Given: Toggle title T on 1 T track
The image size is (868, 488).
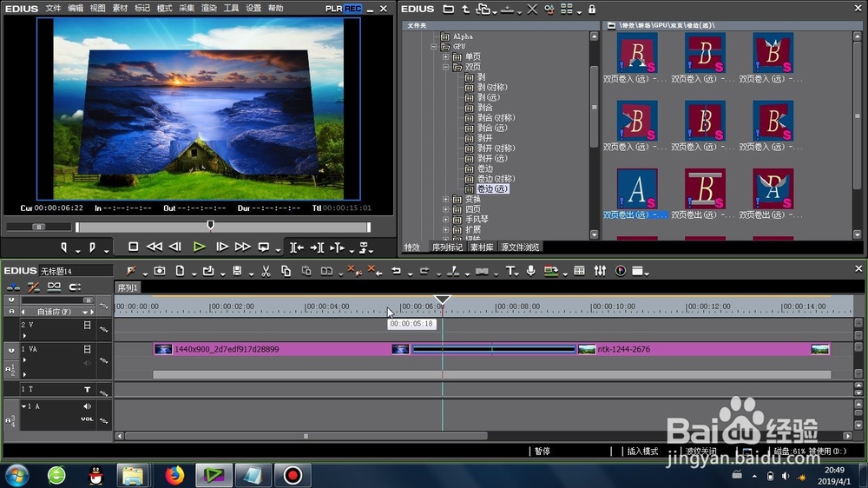Looking at the screenshot, I should (x=87, y=389).
